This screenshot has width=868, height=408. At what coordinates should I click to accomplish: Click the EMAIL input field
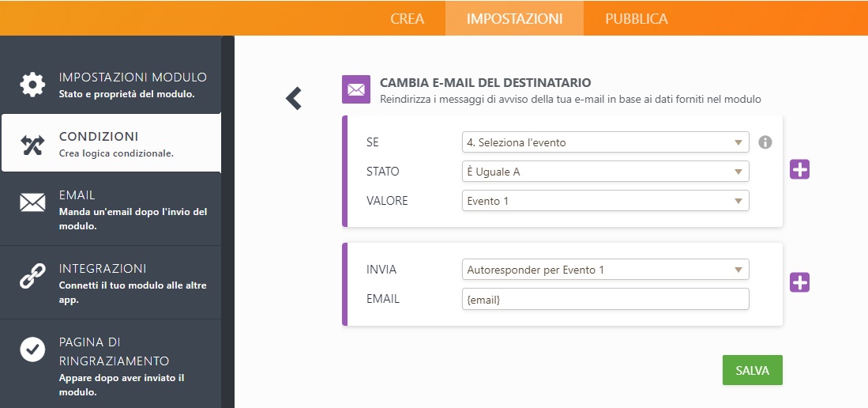point(605,299)
